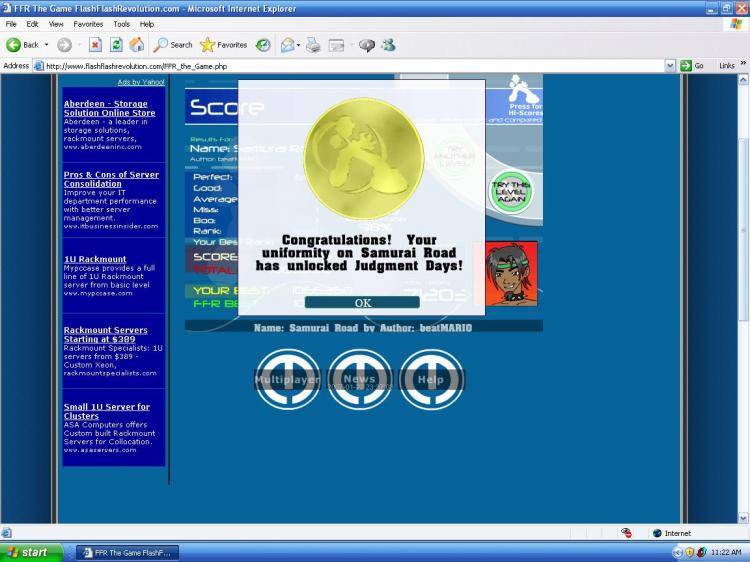The image size is (750, 562).
Task: Click the page scrollbar up arrow
Action: (743, 79)
